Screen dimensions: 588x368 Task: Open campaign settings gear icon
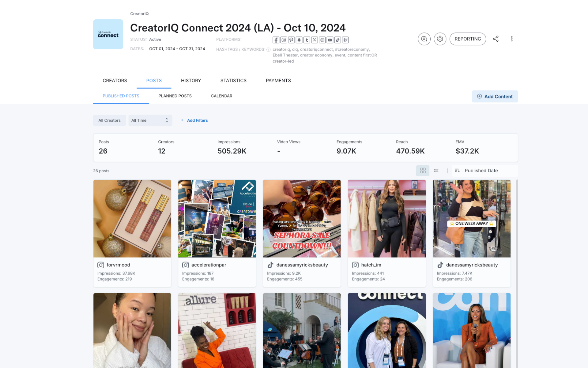click(x=440, y=39)
